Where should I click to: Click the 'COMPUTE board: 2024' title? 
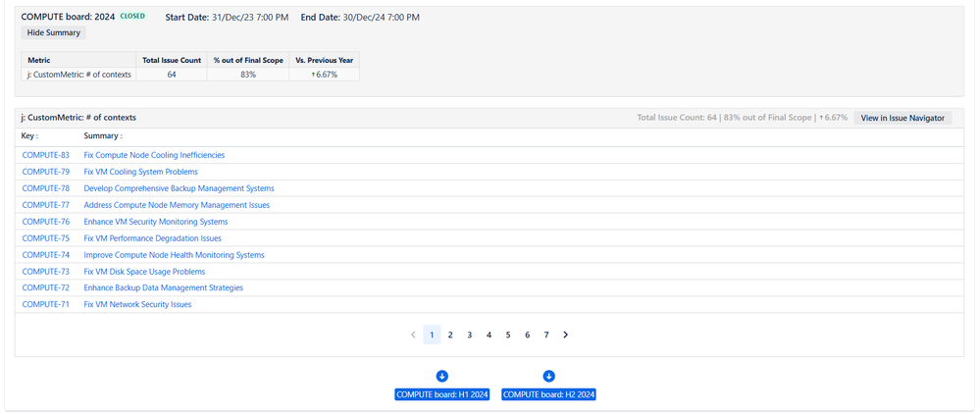tap(68, 17)
